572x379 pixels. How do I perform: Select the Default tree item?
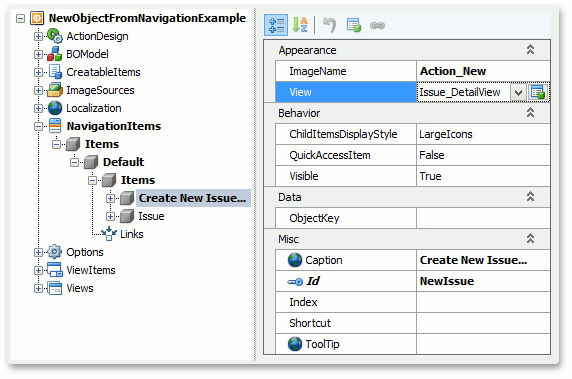tap(123, 162)
